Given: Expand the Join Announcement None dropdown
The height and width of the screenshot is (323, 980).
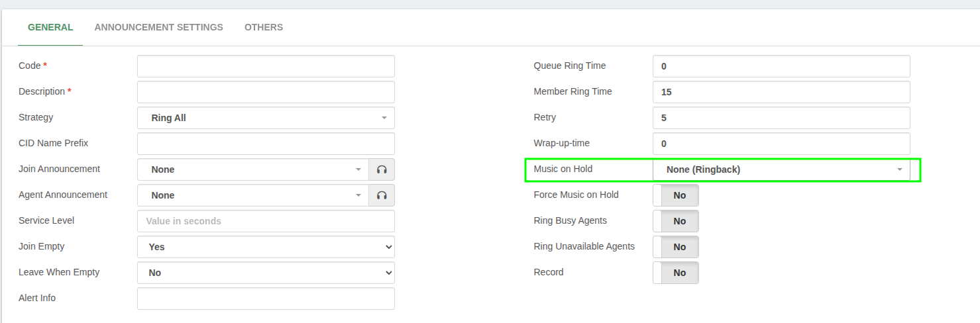Looking at the screenshot, I should pyautogui.click(x=253, y=169).
